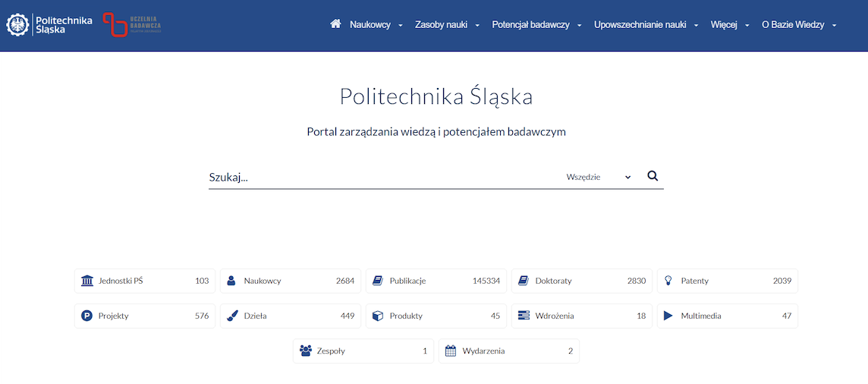
Task: Click the play icon beside Multimedia
Action: 668,316
